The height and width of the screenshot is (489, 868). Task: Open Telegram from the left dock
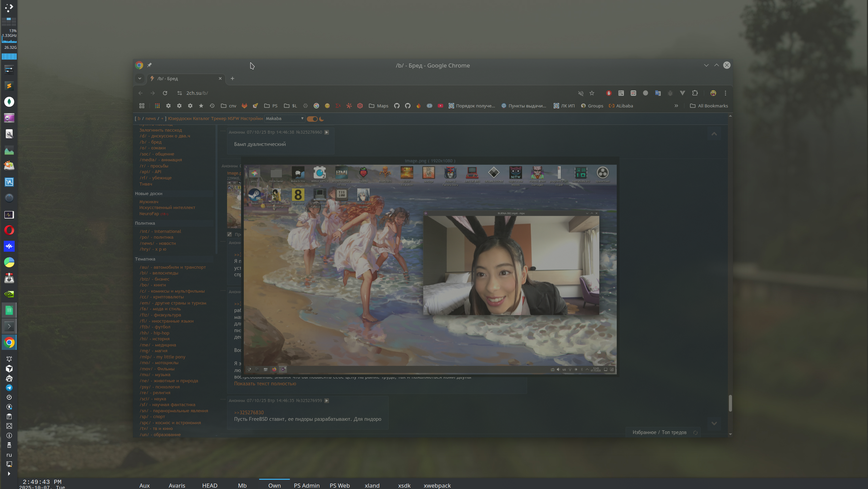pos(9,388)
